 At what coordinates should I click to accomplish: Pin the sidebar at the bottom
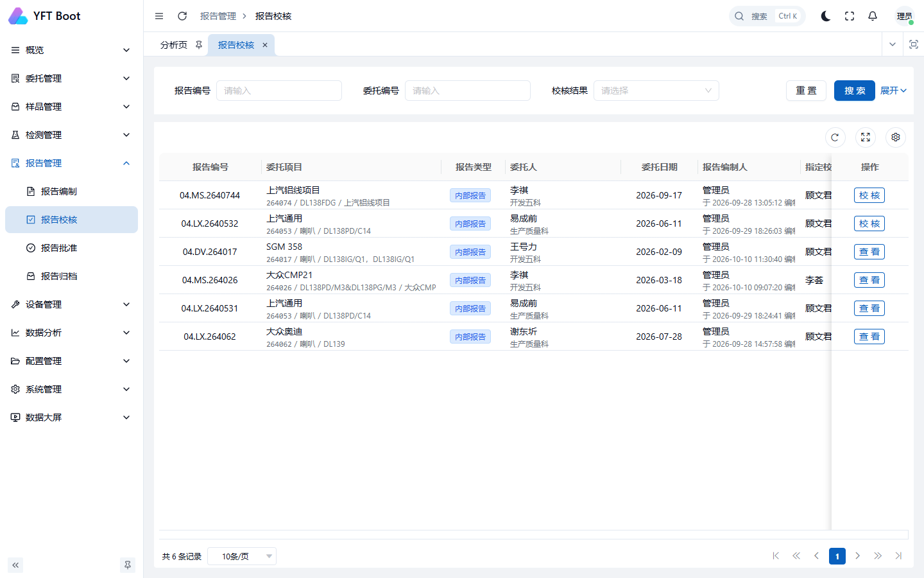pyautogui.click(x=128, y=565)
